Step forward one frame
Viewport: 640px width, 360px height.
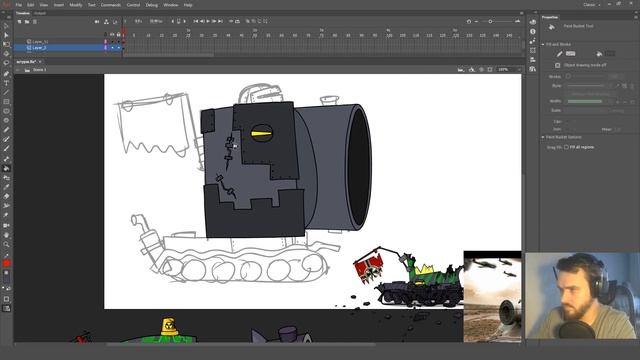[x=214, y=21]
